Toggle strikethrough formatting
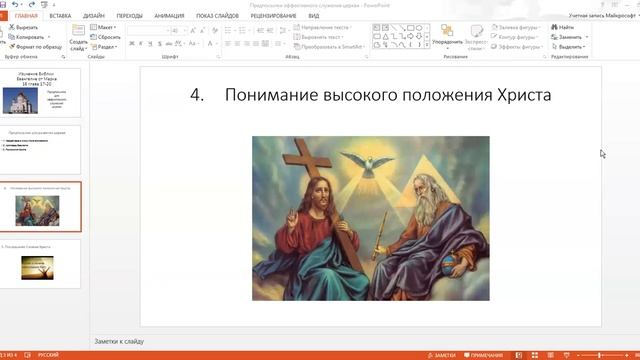This screenshot has height=360, width=640. [169, 44]
